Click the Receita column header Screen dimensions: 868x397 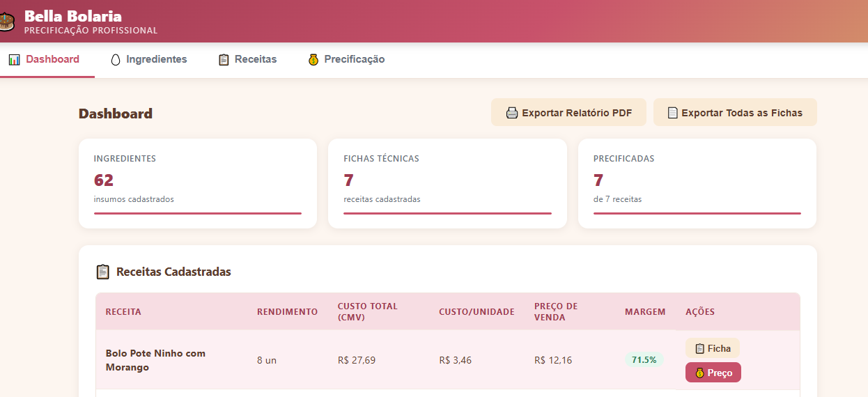pos(123,312)
